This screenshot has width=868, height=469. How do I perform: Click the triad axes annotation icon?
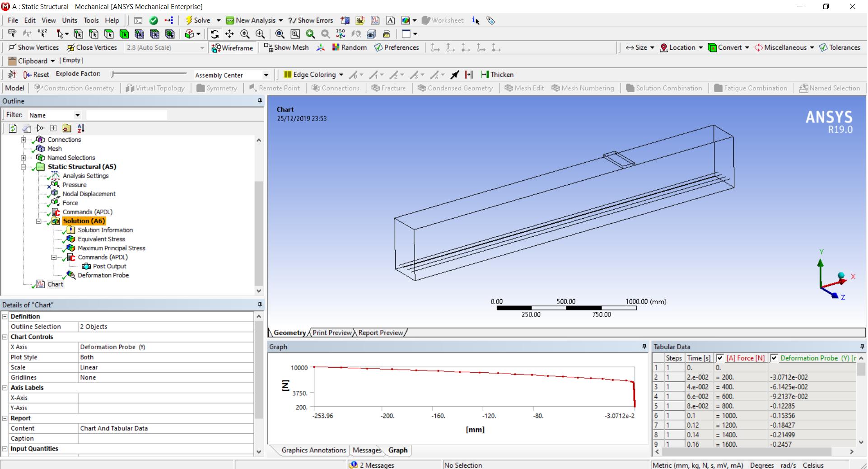321,47
